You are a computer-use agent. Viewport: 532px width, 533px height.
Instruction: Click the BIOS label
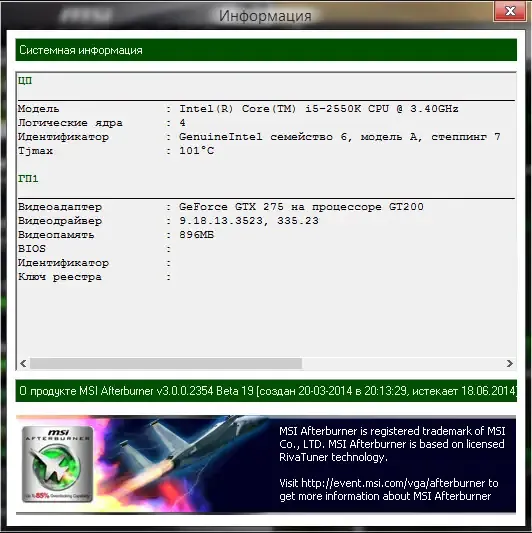pyautogui.click(x=32, y=249)
